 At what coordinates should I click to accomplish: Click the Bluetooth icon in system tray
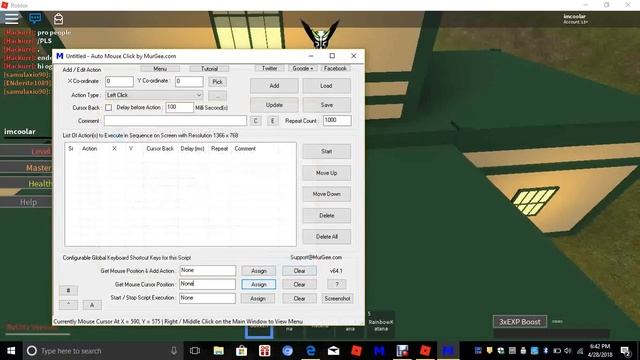(546, 351)
